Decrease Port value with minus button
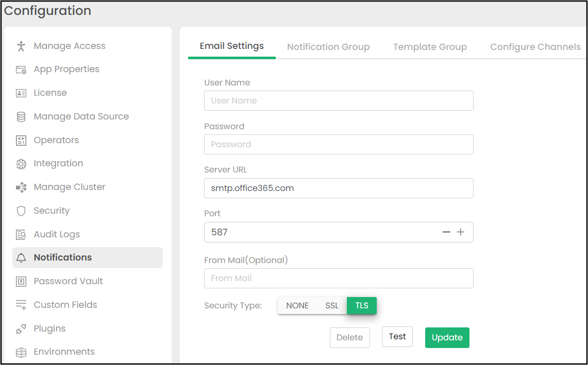The image size is (588, 365). coord(446,232)
